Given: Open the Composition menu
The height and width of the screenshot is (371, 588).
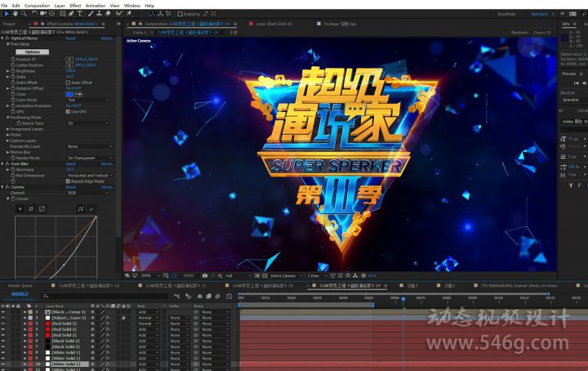Looking at the screenshot, I should pyautogui.click(x=37, y=5).
